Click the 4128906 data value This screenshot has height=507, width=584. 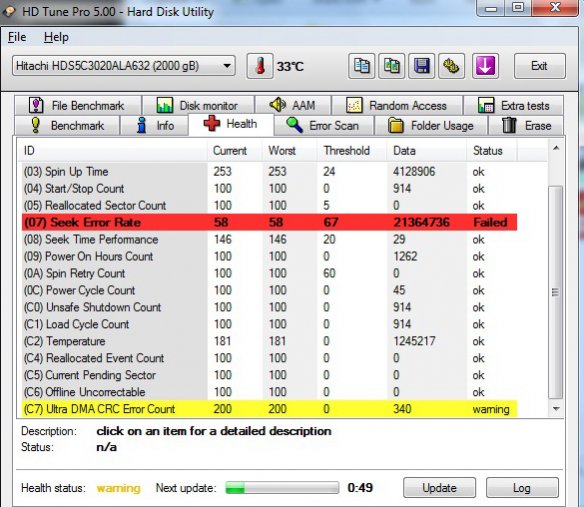click(414, 171)
